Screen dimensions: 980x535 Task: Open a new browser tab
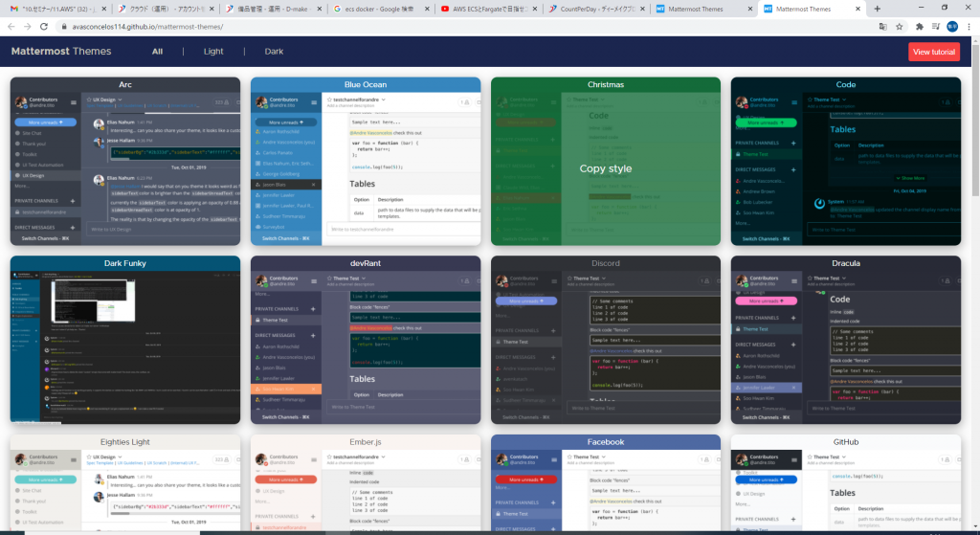[877, 9]
